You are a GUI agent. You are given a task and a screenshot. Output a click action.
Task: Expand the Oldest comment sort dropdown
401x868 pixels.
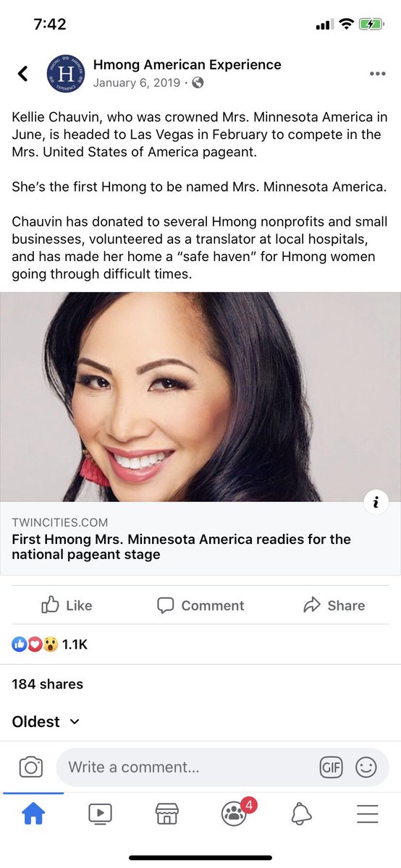click(46, 721)
